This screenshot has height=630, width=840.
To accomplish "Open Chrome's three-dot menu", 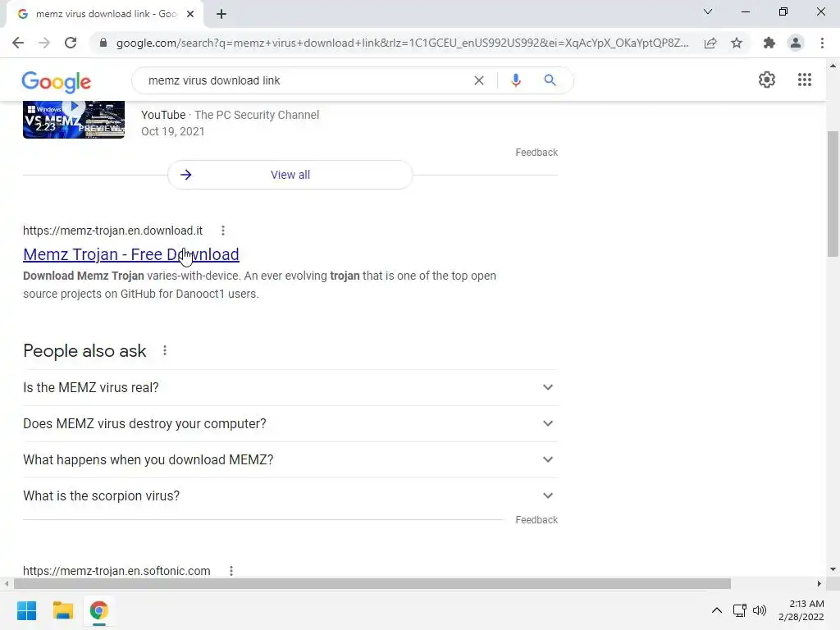I will point(822,43).
